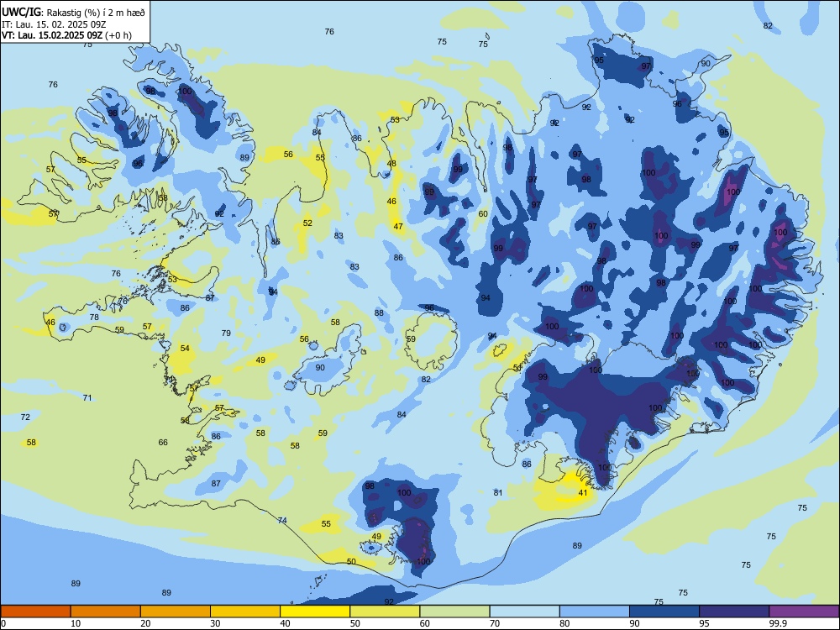Click the legend label '10'
Screen dimensions: 840x630
click(76, 623)
